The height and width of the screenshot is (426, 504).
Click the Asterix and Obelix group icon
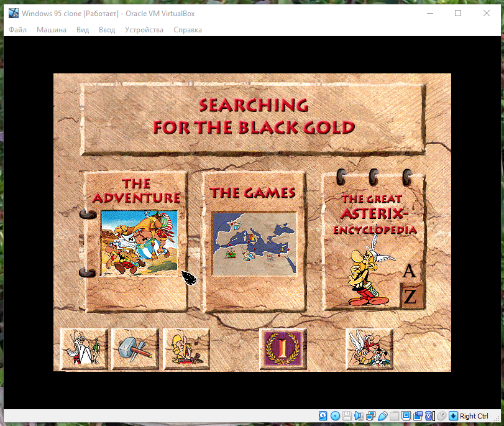click(x=369, y=349)
